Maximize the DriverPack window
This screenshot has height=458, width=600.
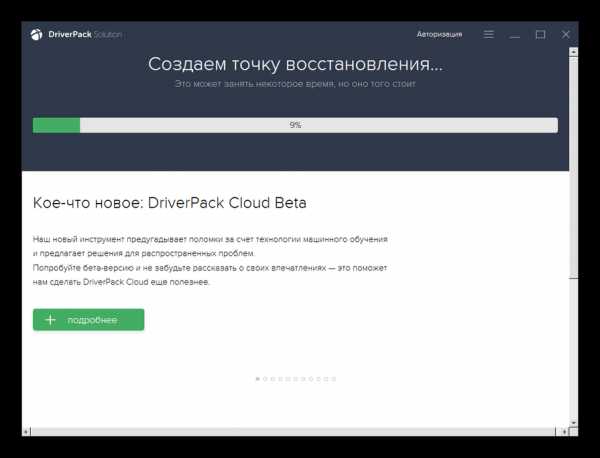tap(540, 34)
